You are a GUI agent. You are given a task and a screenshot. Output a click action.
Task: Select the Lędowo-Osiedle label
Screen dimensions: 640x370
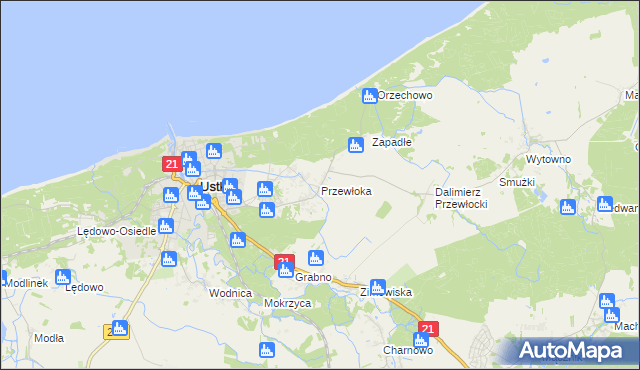[117, 232]
